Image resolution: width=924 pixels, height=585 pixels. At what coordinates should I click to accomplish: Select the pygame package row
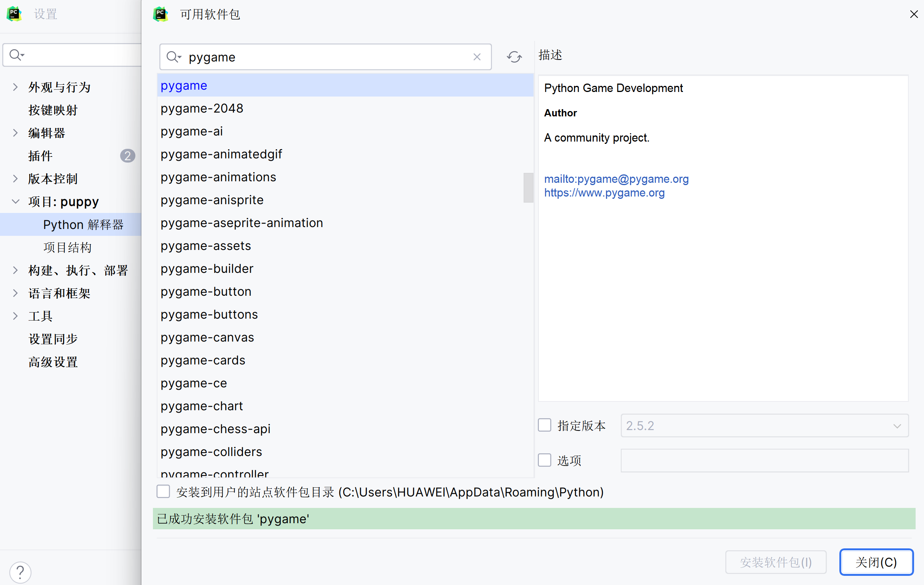tap(345, 85)
